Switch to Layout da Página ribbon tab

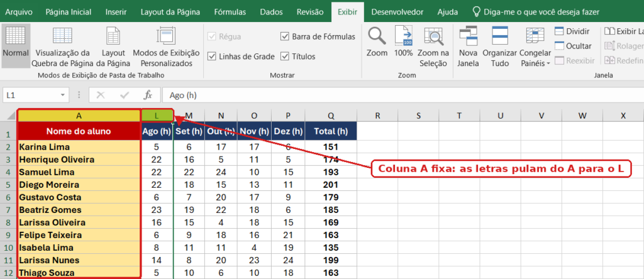170,12
